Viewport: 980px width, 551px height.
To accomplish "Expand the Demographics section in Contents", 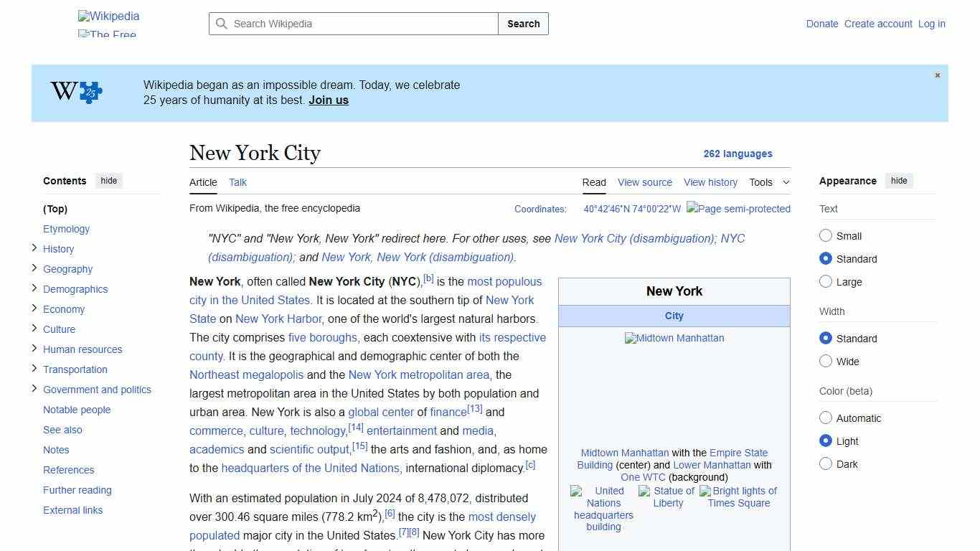I will [x=34, y=288].
